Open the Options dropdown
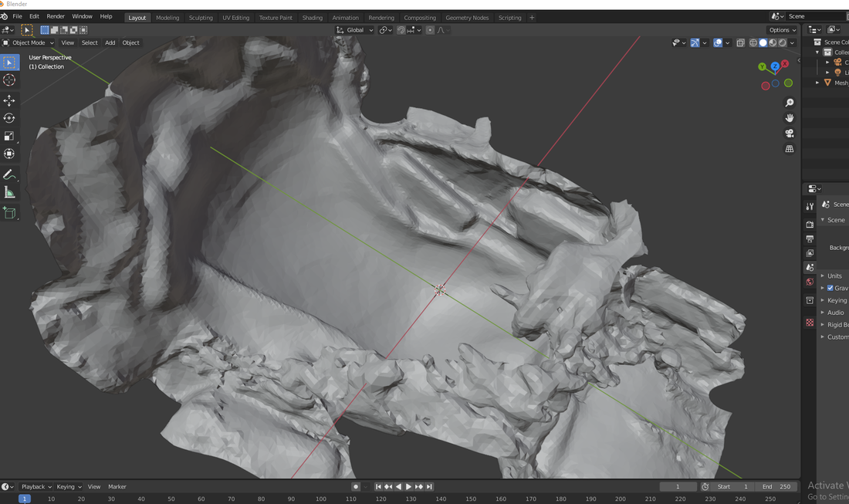Screen dimensions: 849x504 coord(783,30)
